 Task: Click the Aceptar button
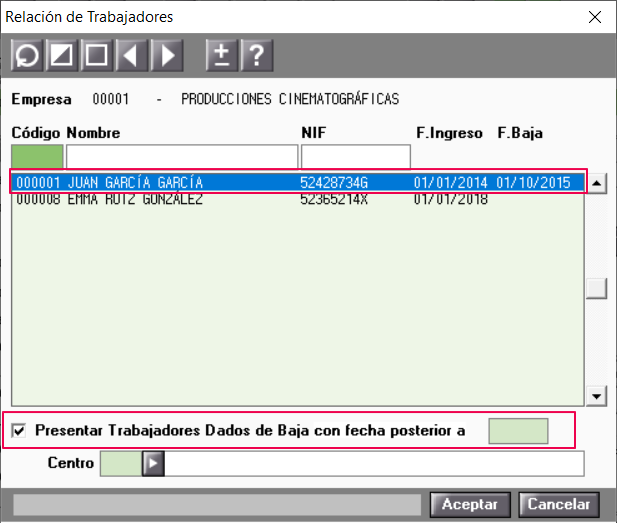pos(470,504)
